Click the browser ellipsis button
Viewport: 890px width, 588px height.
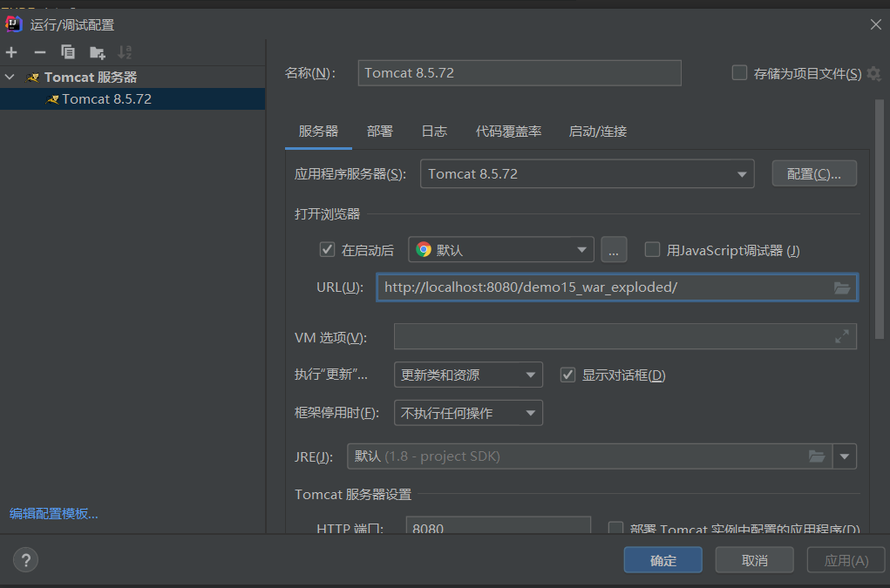[x=614, y=249]
